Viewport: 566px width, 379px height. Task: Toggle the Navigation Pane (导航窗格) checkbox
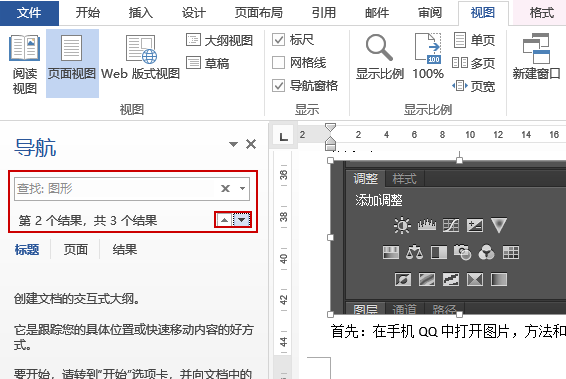coord(278,86)
